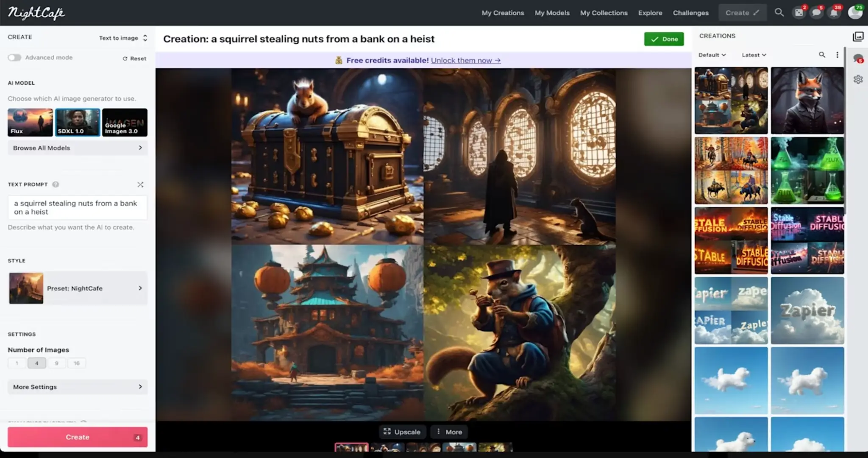Choose the Flux AI model

(30, 122)
